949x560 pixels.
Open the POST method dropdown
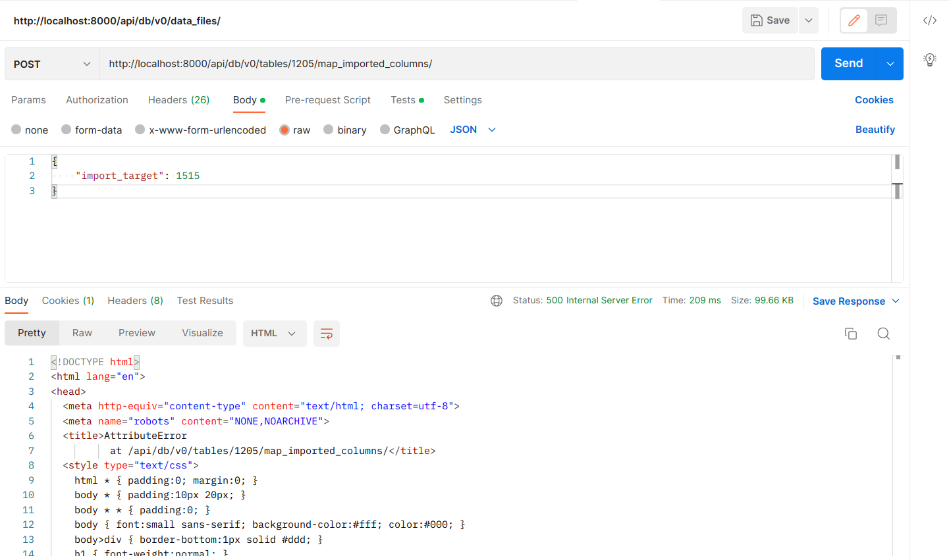pos(51,63)
